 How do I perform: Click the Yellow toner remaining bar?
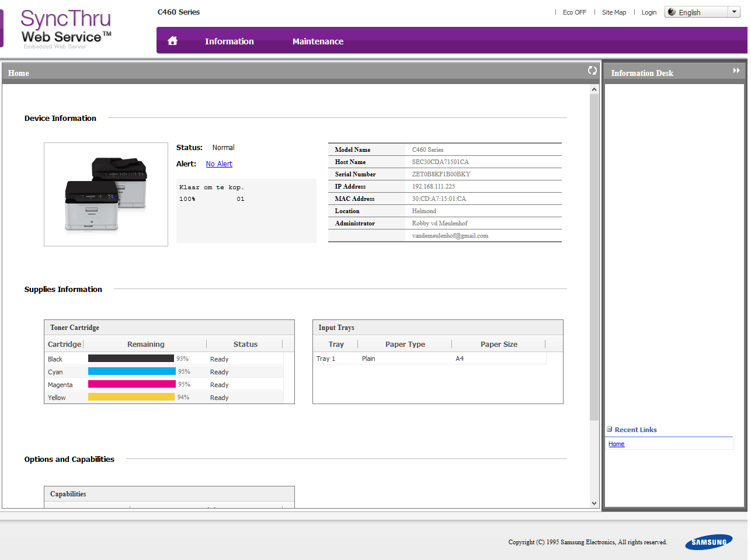point(131,397)
